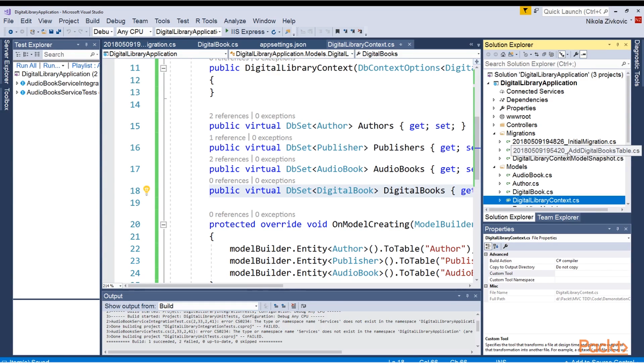Click the 2 references CodeLens link above Authors
This screenshot has width=644, height=363.
tap(229, 116)
